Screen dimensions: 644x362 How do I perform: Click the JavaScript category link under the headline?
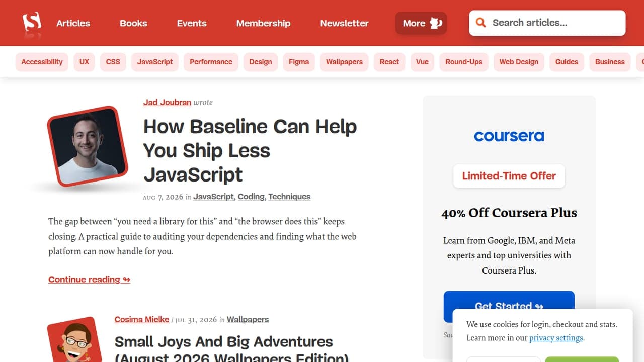tap(213, 197)
